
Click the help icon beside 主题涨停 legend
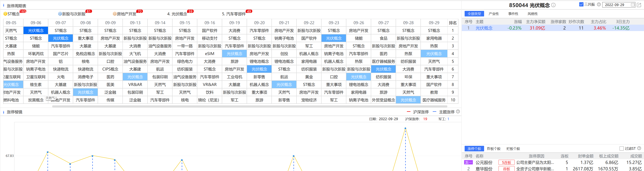coord(458,112)
